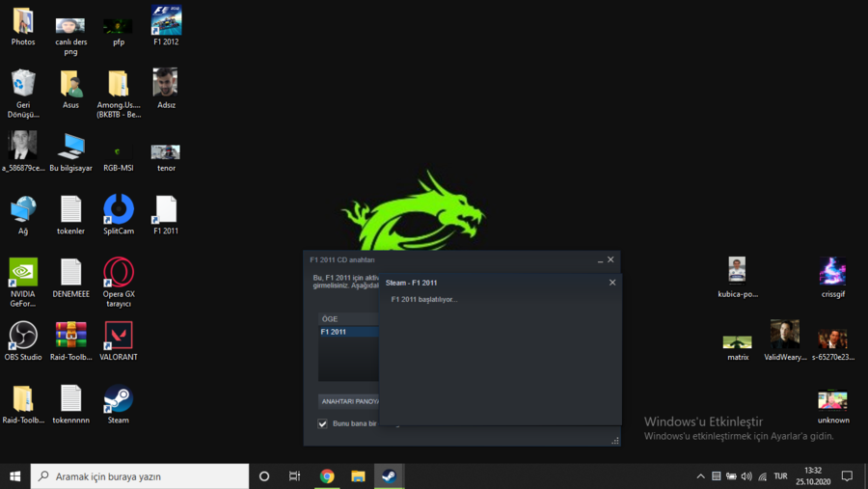Click the ÖGE column header
The height and width of the screenshot is (489, 868).
(x=349, y=319)
